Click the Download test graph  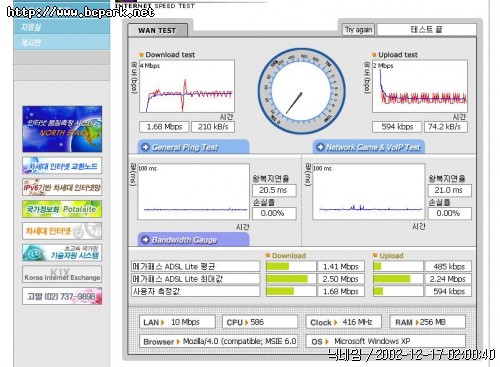pyautogui.click(x=187, y=86)
